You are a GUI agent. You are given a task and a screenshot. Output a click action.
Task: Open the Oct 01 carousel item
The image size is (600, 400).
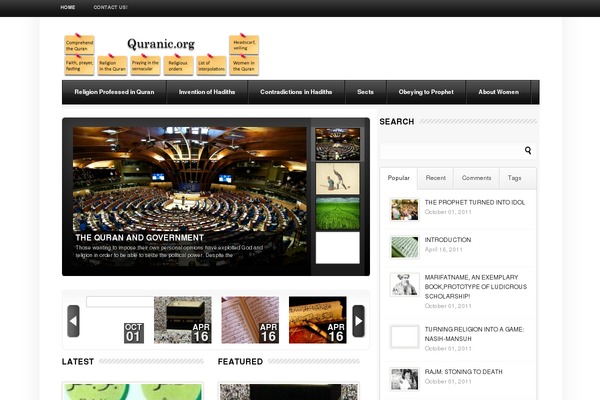116,320
